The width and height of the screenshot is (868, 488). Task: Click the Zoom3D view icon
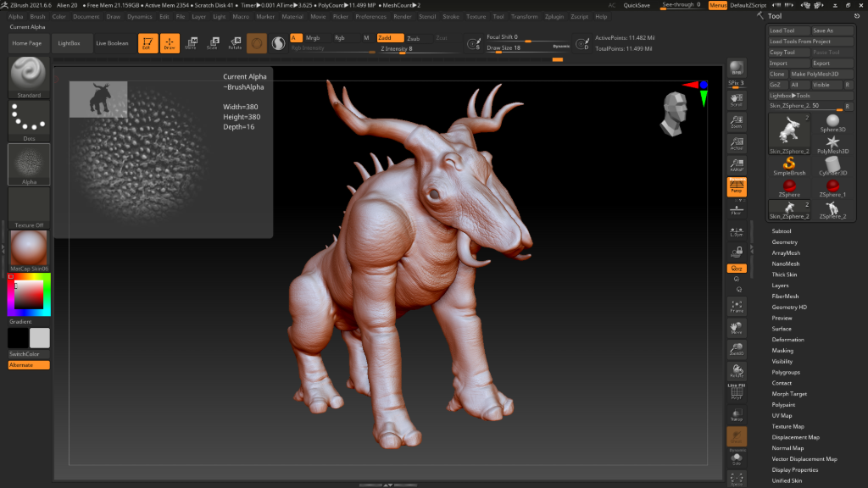(x=737, y=349)
